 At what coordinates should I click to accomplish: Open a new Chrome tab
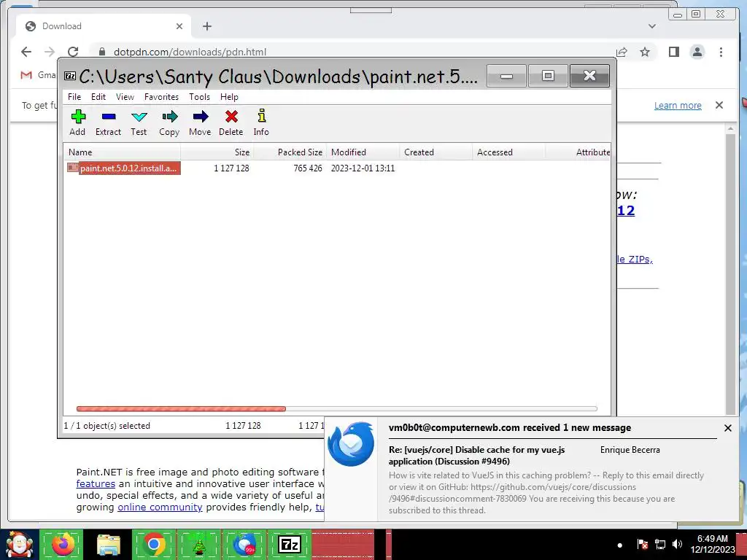[206, 26]
